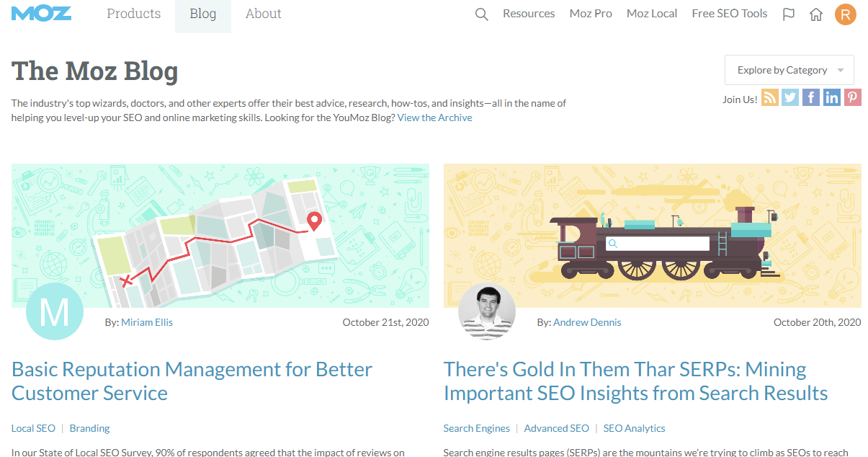Open your account avatar icon
The width and height of the screenshot is (868, 457).
(845, 14)
